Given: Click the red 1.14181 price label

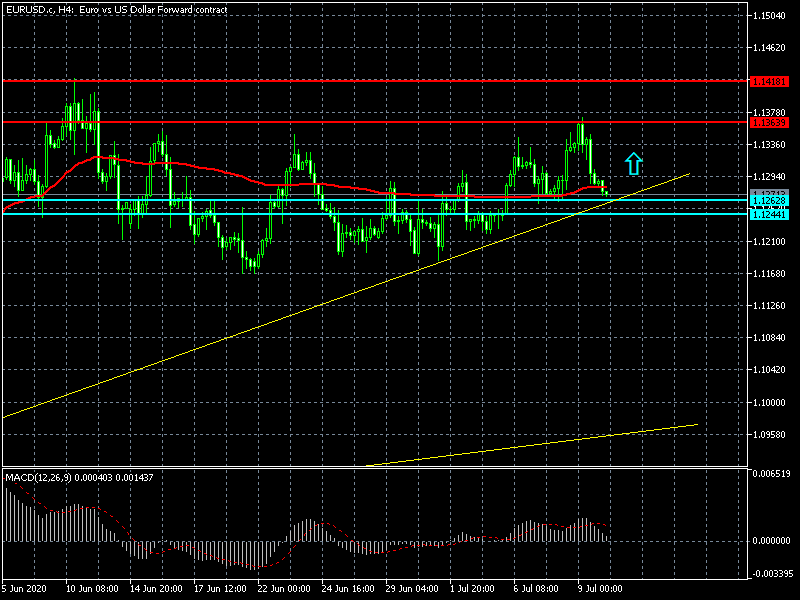Looking at the screenshot, I should click(x=773, y=79).
